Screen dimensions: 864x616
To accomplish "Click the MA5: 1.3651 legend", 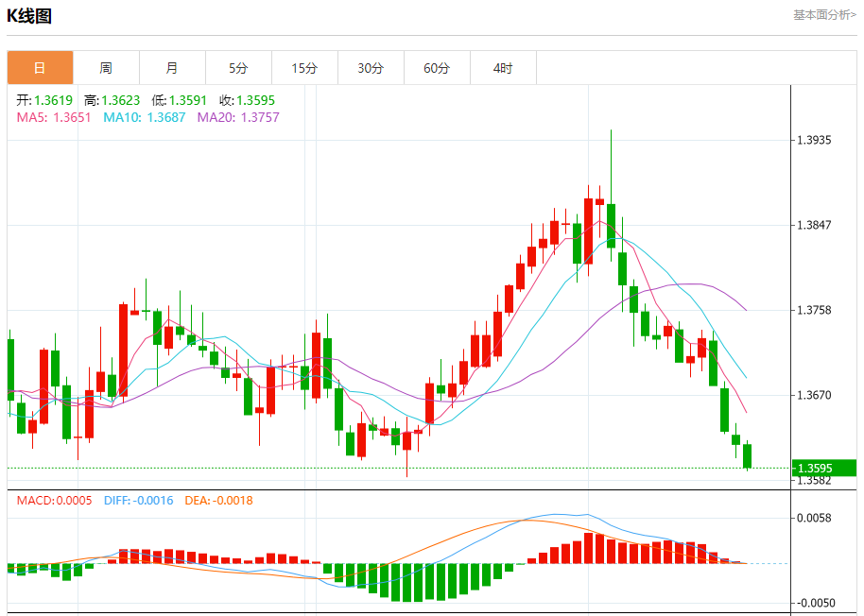I will pos(54,117).
